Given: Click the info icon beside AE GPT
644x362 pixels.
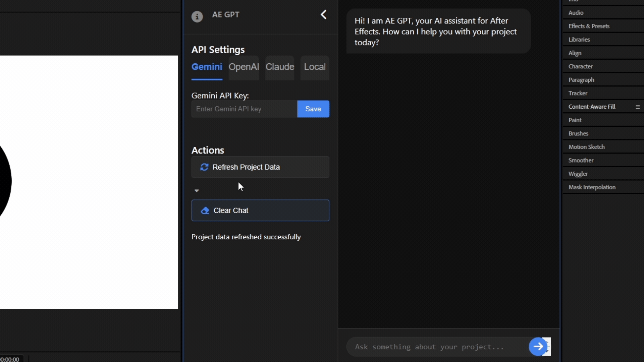Looking at the screenshot, I should click(197, 16).
